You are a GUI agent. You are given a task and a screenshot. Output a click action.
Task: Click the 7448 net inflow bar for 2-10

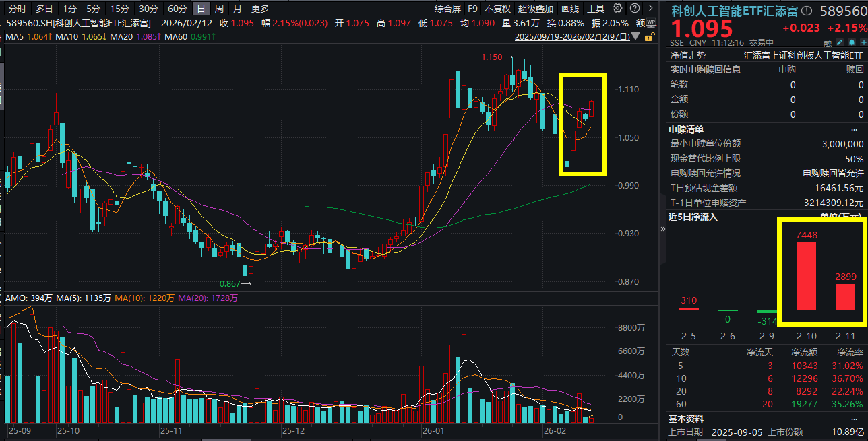pos(806,276)
